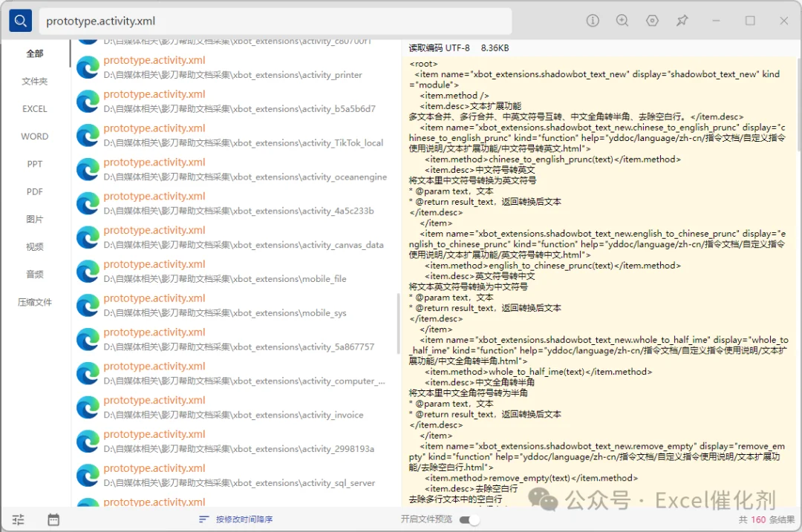Click Edge file icon for activity_canvas_data result
This screenshot has height=532, width=802.
coord(88,237)
